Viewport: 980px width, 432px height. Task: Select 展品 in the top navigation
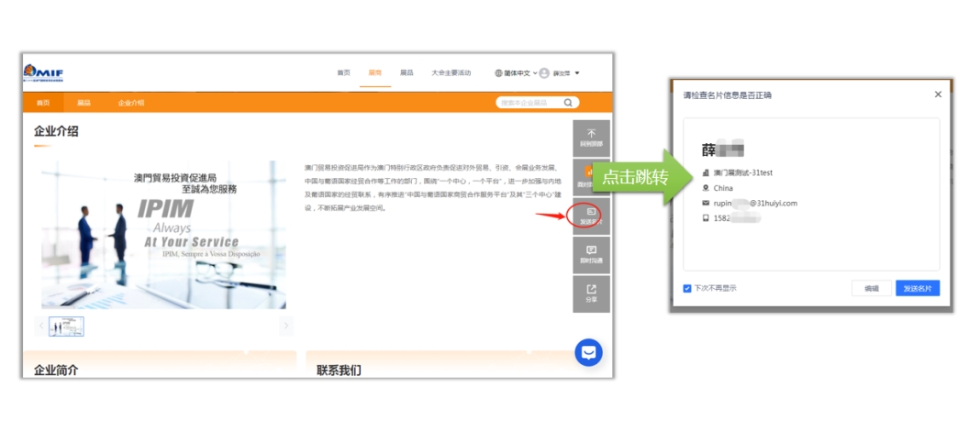406,73
